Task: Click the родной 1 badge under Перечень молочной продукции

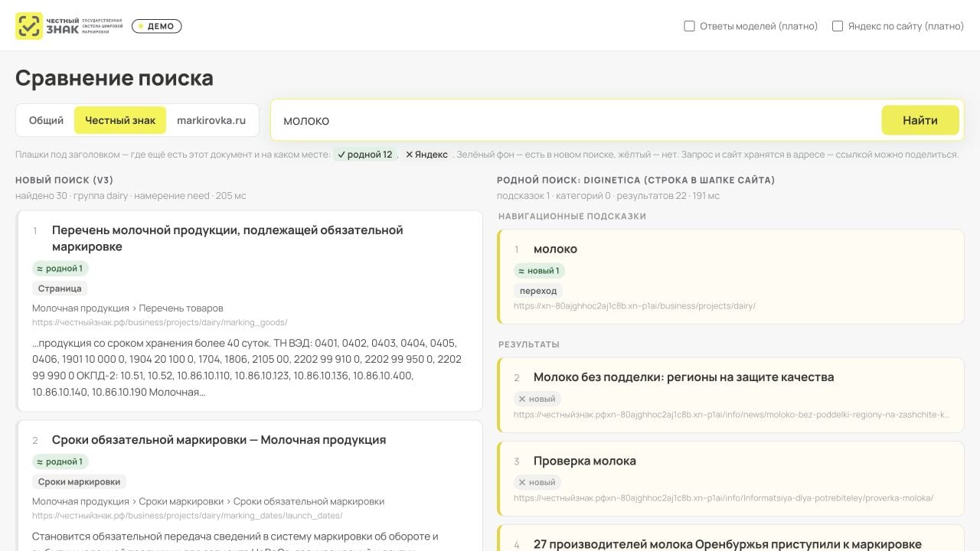Action: [x=60, y=269]
